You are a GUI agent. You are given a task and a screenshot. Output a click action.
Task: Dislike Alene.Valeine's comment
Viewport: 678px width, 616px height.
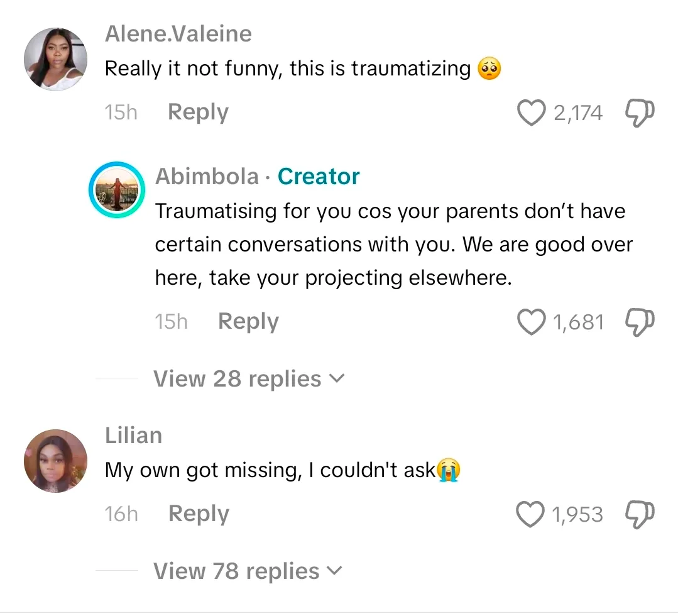click(640, 114)
